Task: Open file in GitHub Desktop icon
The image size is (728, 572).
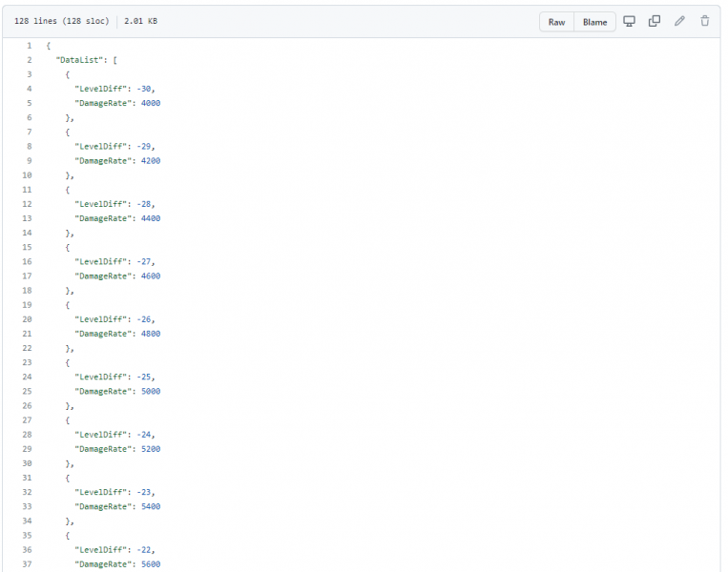Action: 629,21
